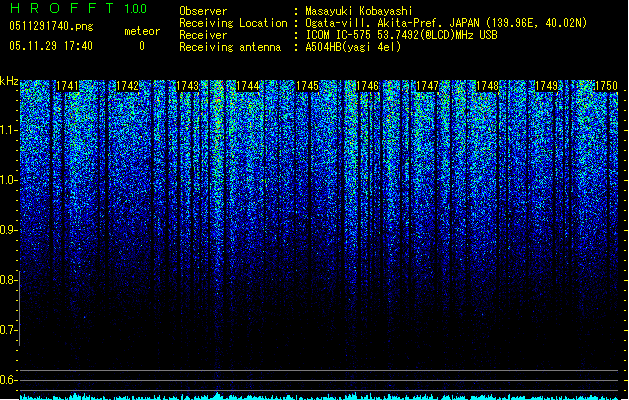Click the cyan signal level graph at bottom
The height and width of the screenshot is (400, 629).
point(319,396)
